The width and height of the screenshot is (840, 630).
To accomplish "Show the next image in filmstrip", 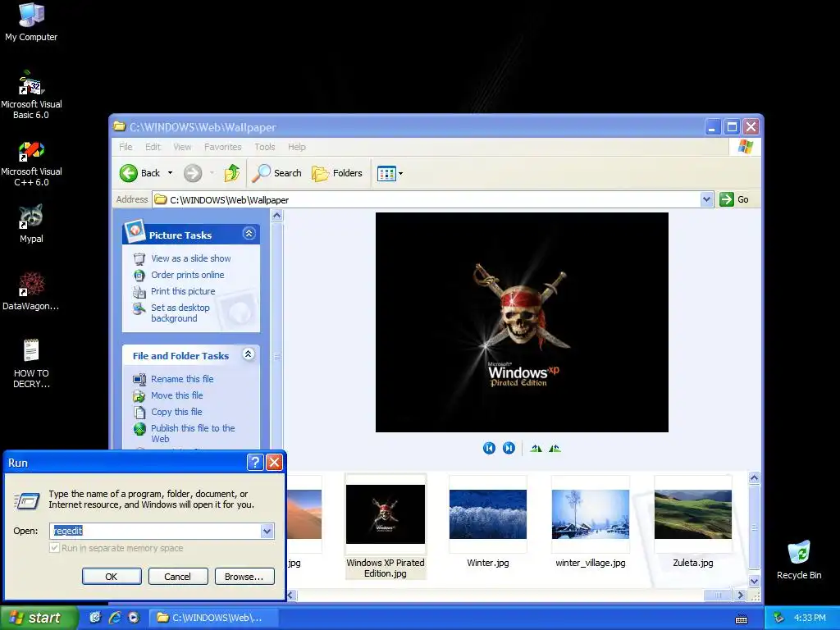I will (509, 448).
